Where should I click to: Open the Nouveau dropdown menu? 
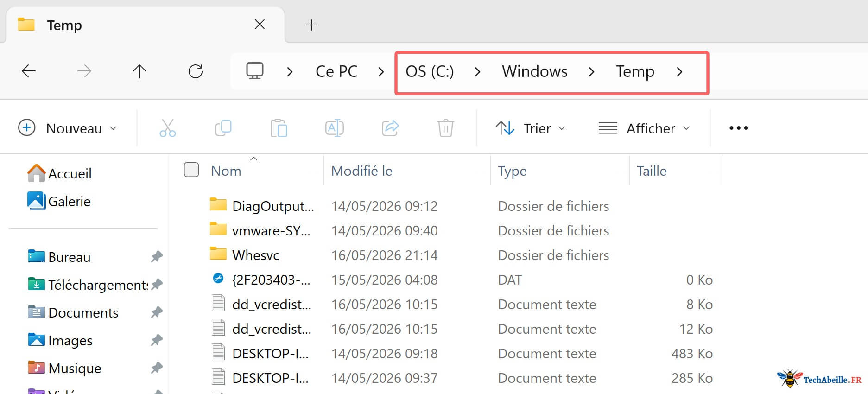68,128
